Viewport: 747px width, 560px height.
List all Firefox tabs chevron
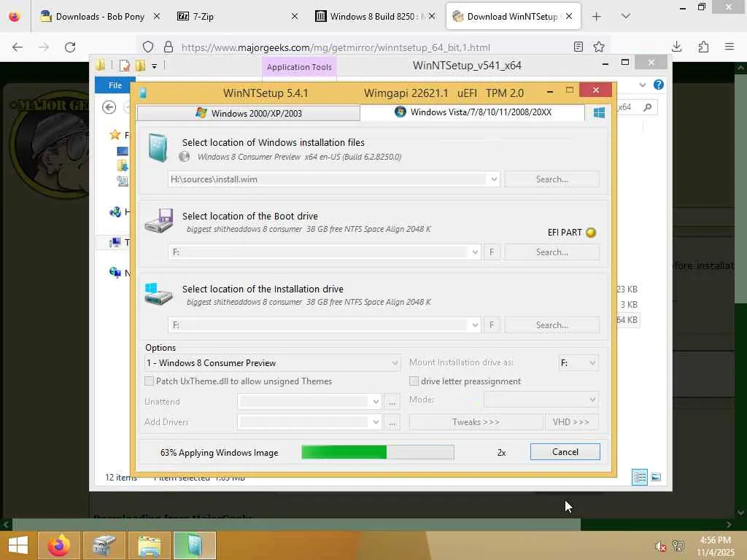click(x=626, y=16)
